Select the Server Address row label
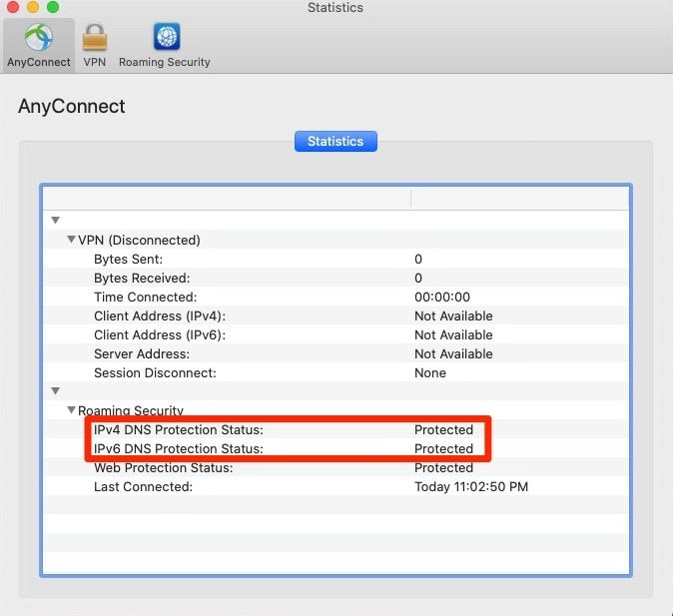The width and height of the screenshot is (673, 616). point(142,354)
